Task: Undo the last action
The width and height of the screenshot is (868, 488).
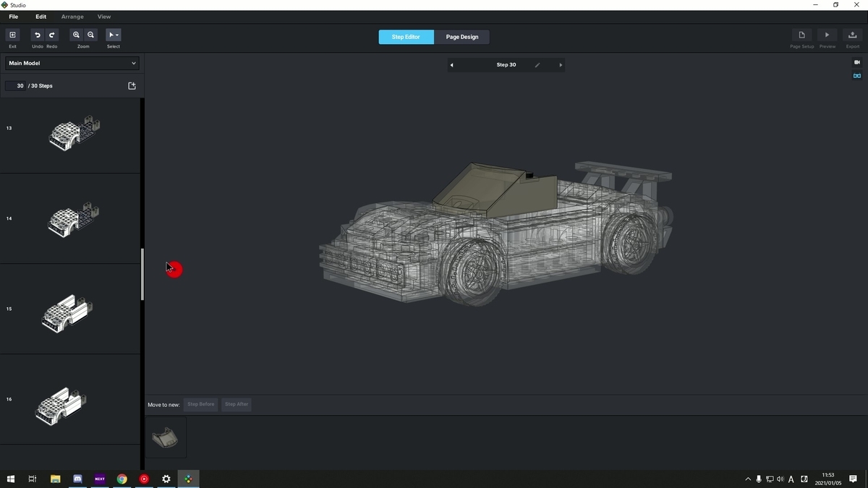Action: [x=38, y=35]
